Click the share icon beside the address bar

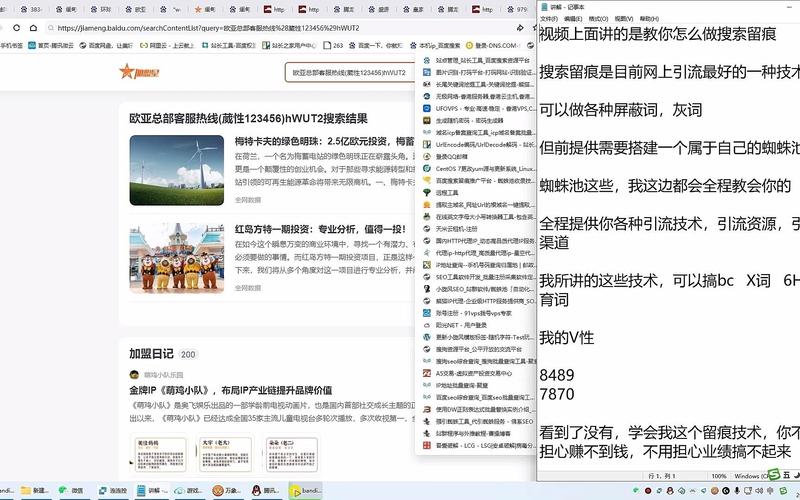coord(520,28)
